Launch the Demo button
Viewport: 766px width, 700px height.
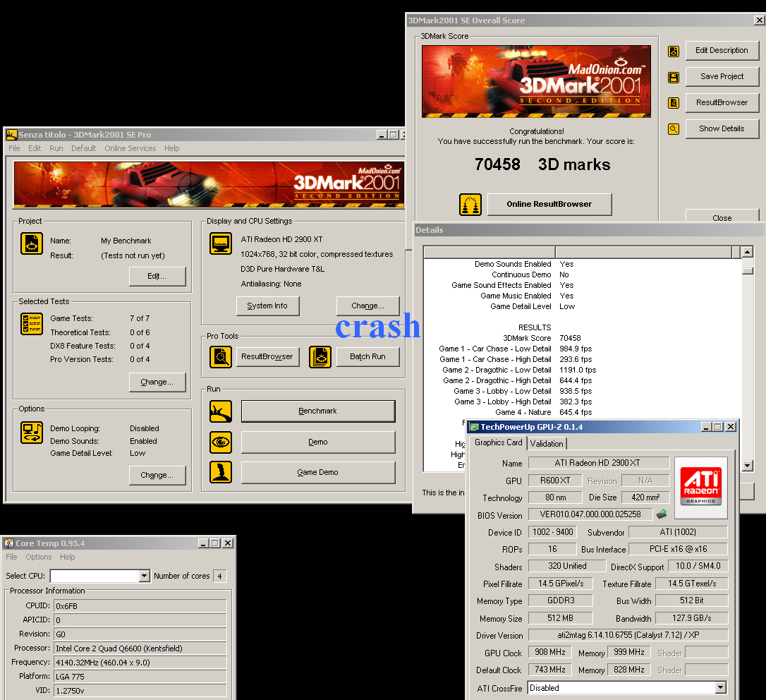[318, 442]
